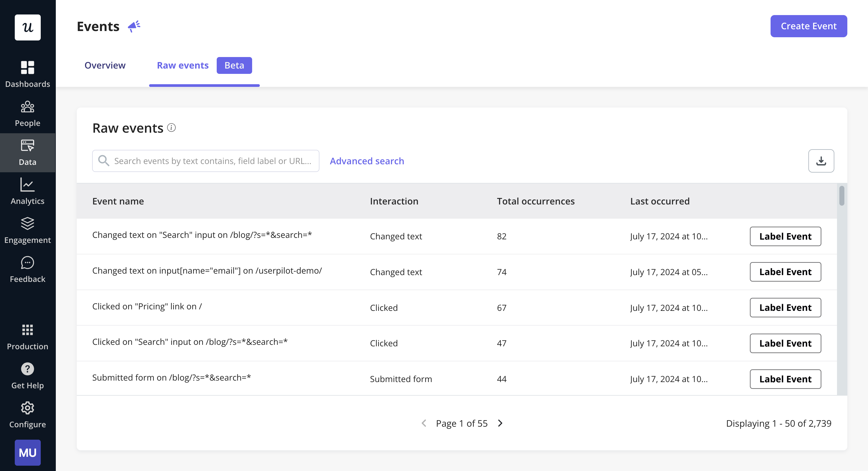Navigate to next page using arrow

[x=500, y=423]
